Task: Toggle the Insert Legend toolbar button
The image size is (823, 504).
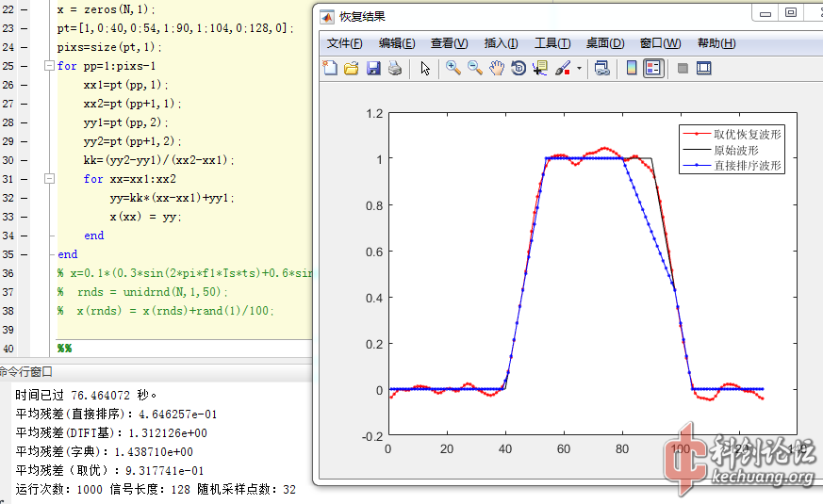Action: (653, 68)
